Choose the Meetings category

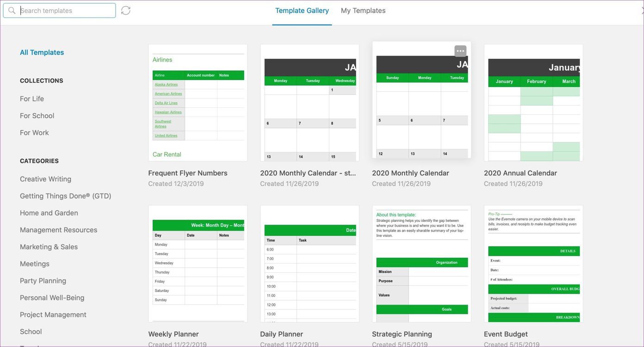click(x=35, y=264)
